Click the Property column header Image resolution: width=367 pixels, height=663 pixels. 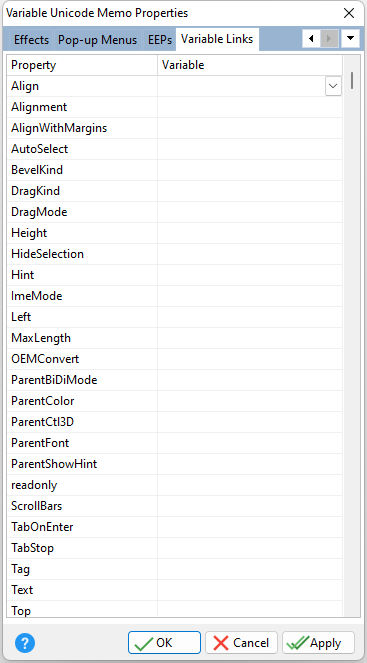(82, 65)
